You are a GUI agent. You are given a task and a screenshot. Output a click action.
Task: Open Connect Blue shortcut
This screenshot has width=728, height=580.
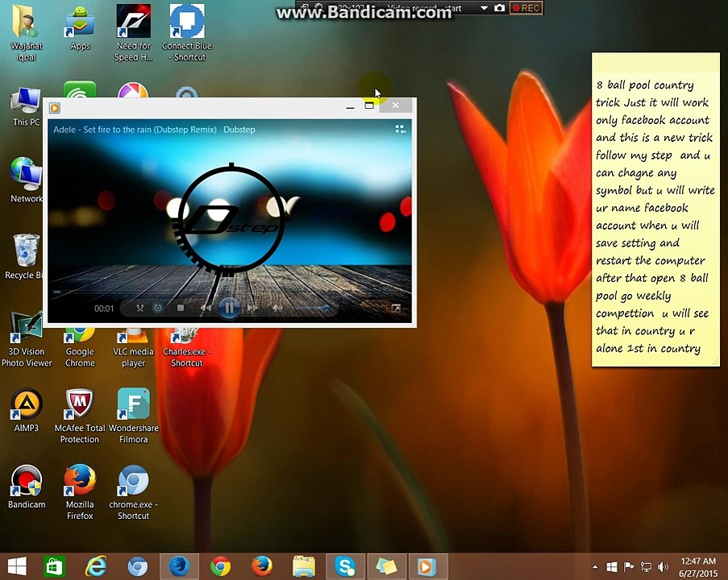click(187, 33)
